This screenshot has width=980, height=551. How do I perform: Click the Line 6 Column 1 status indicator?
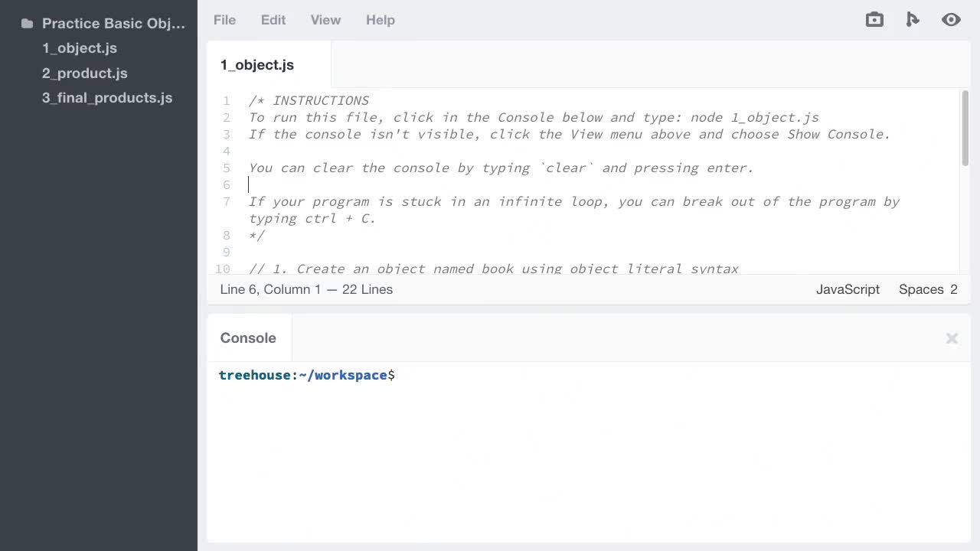click(306, 289)
